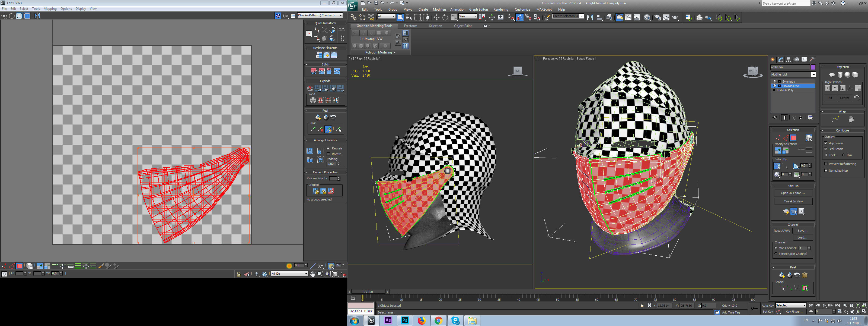The height and width of the screenshot is (326, 868).
Task: Enable Prevent Reflattening checkbox
Action: tap(826, 164)
